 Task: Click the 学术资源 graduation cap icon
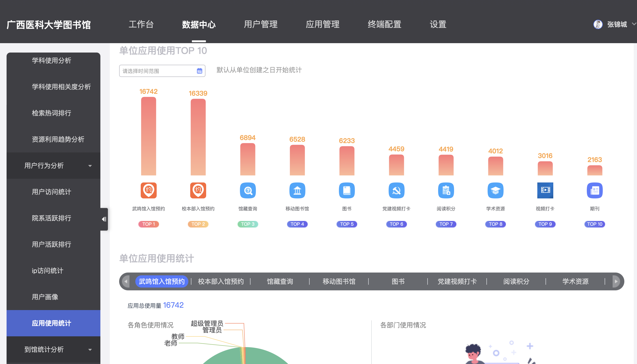(x=495, y=190)
